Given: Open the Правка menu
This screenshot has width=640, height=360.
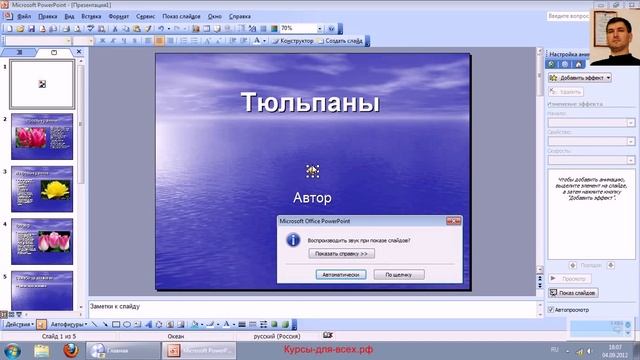Looking at the screenshot, I should coord(48,16).
